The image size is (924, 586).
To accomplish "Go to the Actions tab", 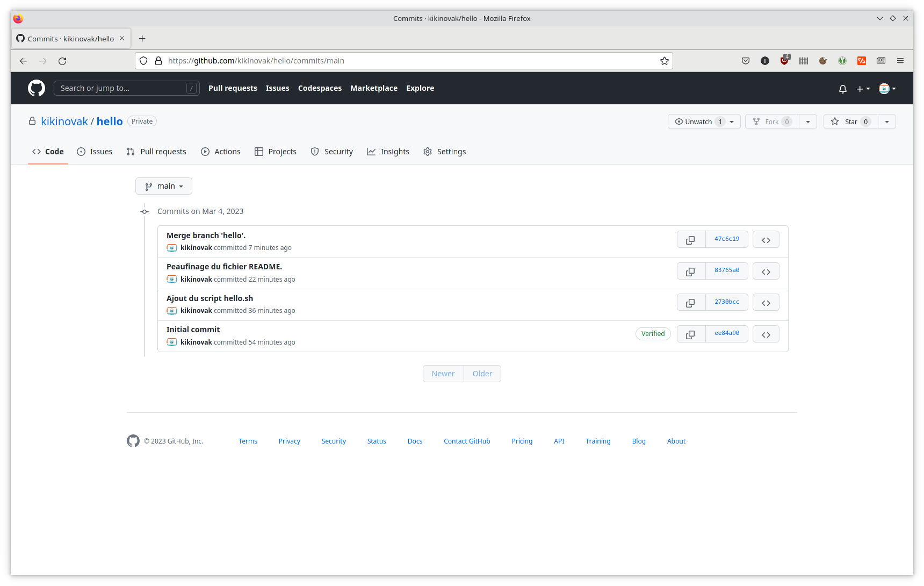I will click(221, 152).
